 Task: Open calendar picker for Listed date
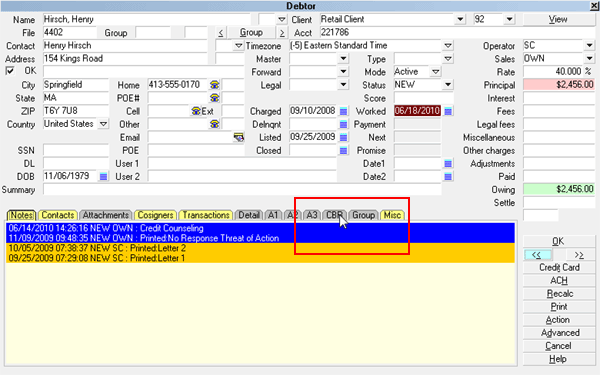343,137
